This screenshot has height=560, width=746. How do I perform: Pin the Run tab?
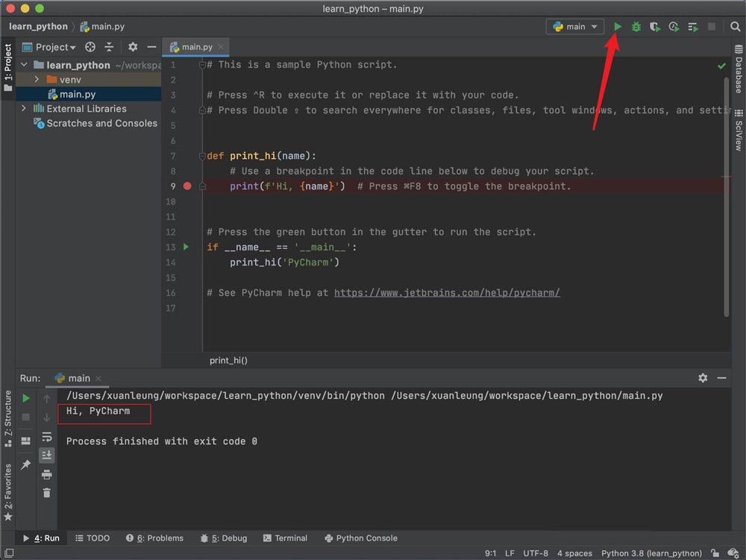tap(25, 465)
